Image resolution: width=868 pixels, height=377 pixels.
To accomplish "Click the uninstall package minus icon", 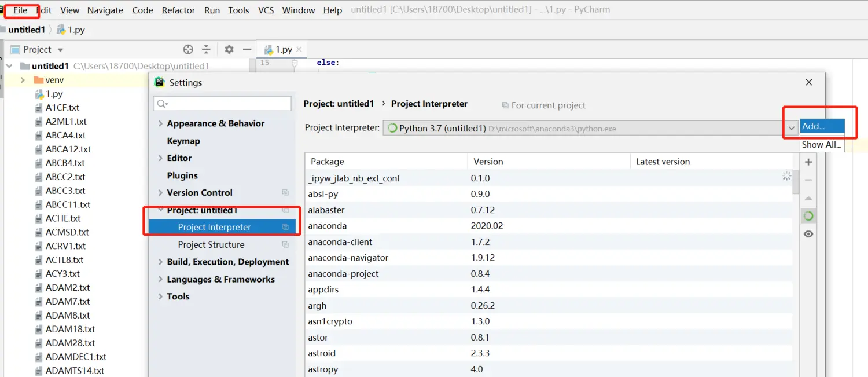I will (x=808, y=180).
